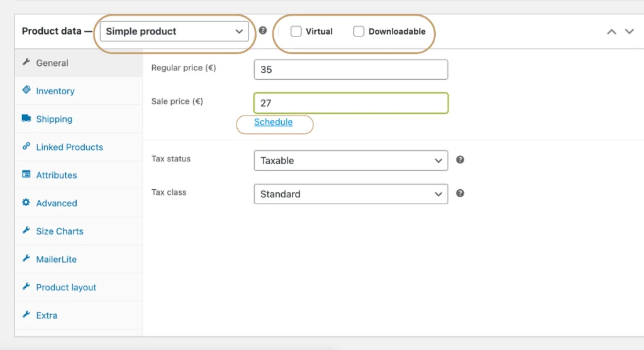
Task: Open the Tax class Standard dropdown
Action: tap(351, 194)
